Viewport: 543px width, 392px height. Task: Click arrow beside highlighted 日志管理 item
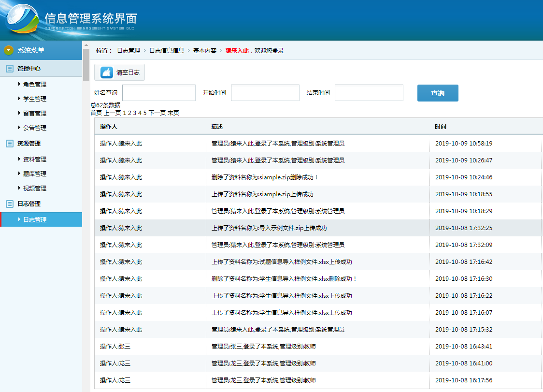tap(19, 219)
